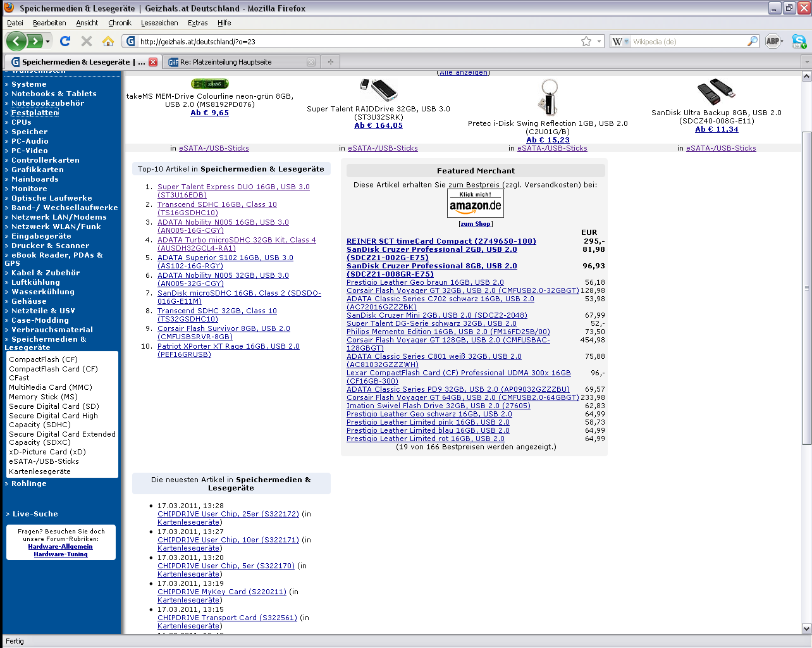812x648 pixels.
Task: Close the Speichermedien & Lesegeräte tab
Action: coord(152,62)
